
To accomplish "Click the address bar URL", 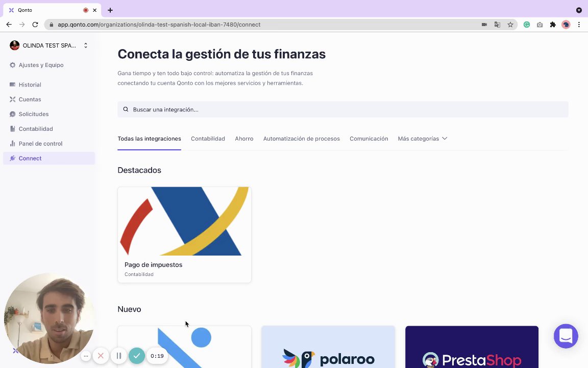I will [159, 25].
